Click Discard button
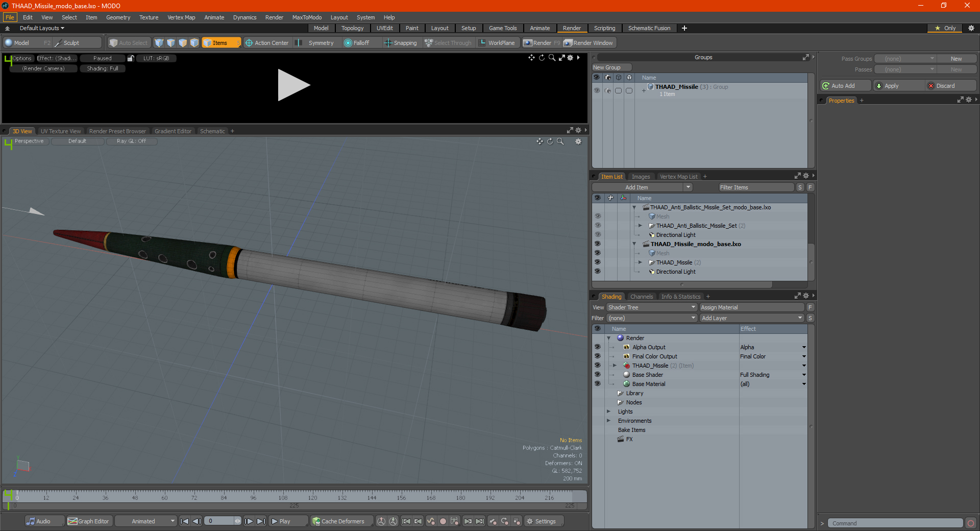The height and width of the screenshot is (531, 980). [x=950, y=86]
